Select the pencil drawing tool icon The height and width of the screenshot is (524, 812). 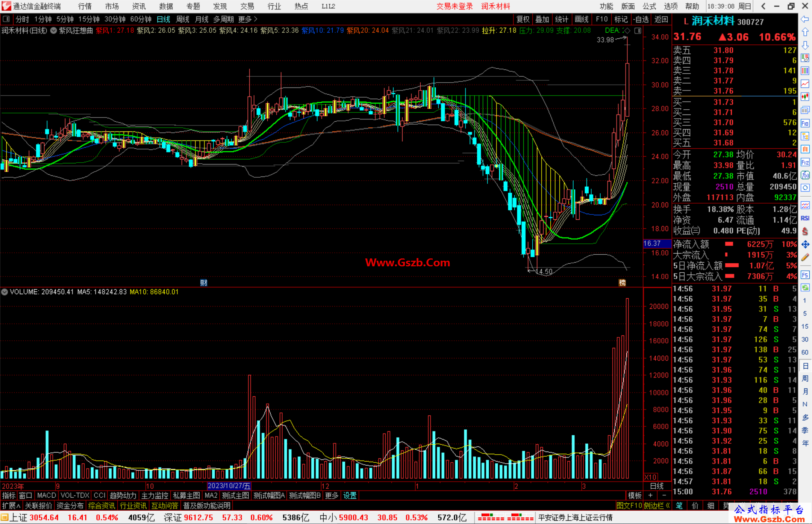tap(805, 258)
